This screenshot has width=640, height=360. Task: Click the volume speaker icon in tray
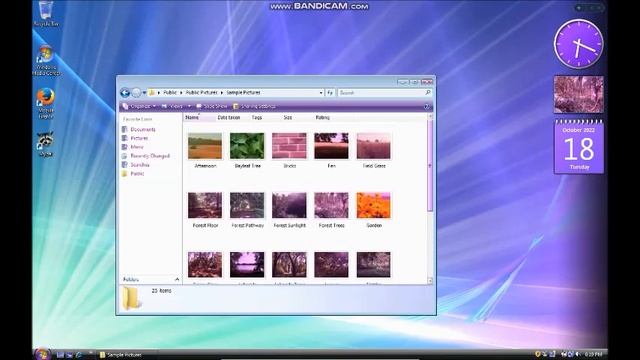(x=577, y=354)
